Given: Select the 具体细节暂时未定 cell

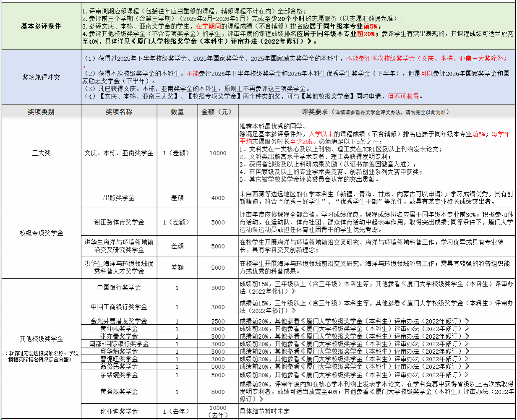Looking at the screenshot, I should 265,411.
